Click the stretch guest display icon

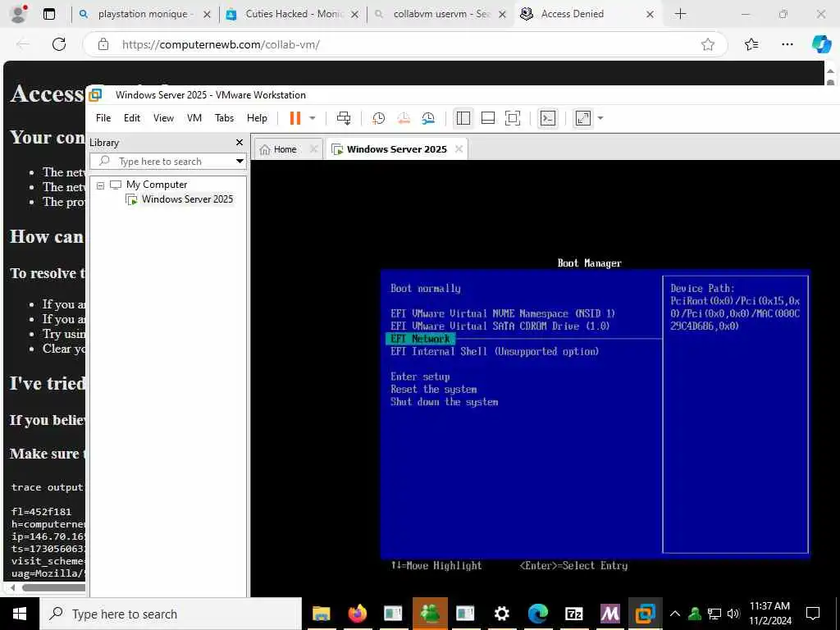click(x=582, y=118)
